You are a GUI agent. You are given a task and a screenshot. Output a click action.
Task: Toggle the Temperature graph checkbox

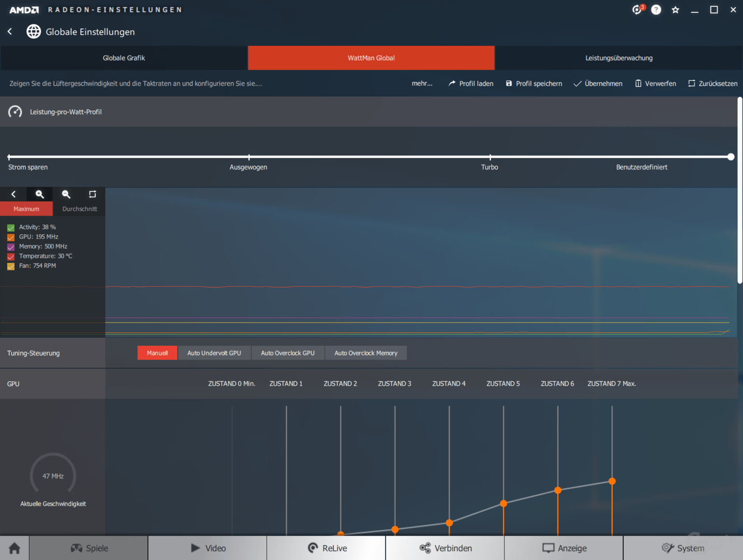coord(11,256)
